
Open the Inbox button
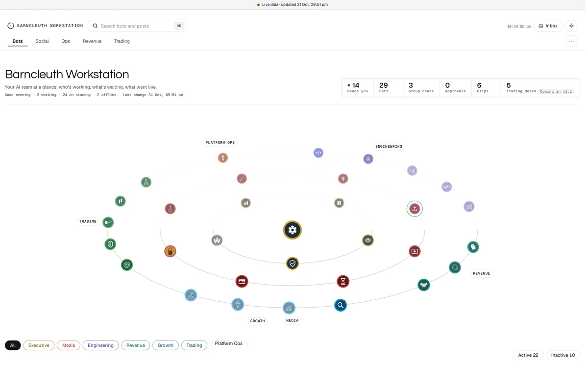pos(548,26)
